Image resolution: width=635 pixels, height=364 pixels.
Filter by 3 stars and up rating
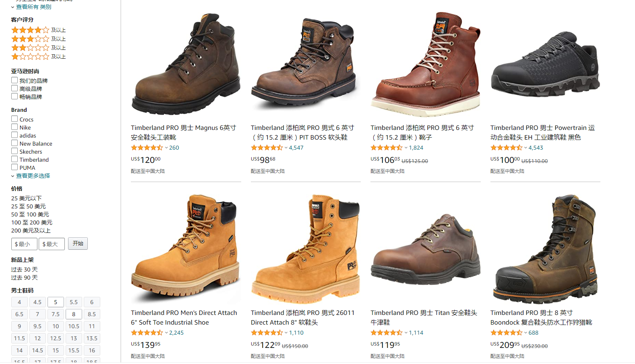[38, 39]
